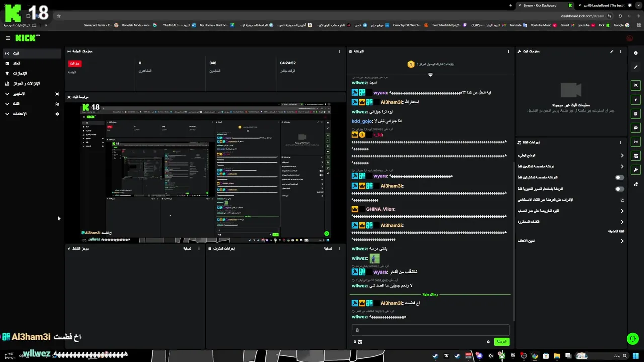644x362 pixels.
Task: Open the session info panel options menu
Action: (340, 51)
